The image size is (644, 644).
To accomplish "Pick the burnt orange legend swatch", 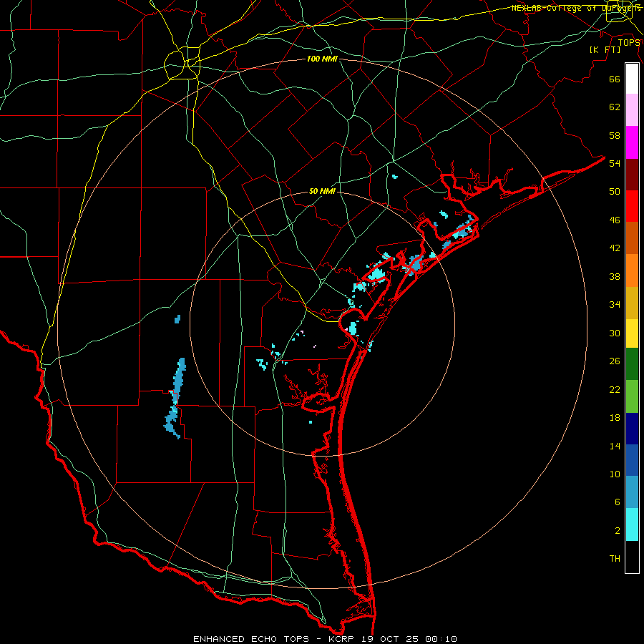I will point(632,238).
